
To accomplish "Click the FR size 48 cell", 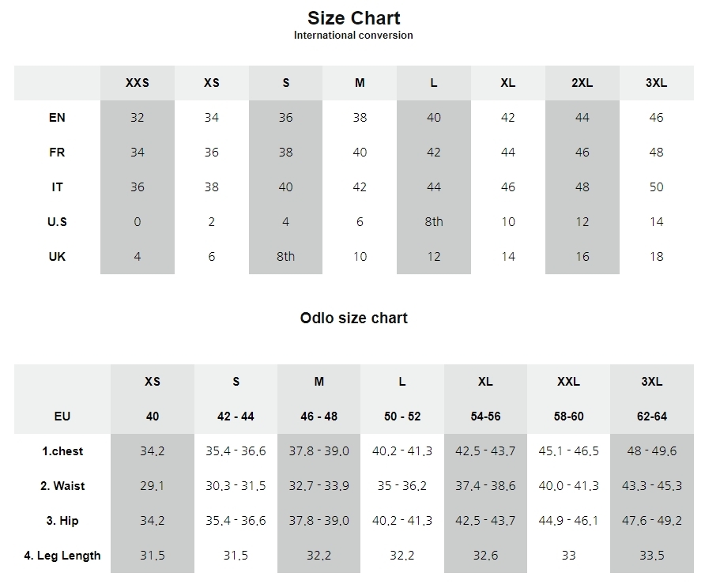I will [656, 153].
